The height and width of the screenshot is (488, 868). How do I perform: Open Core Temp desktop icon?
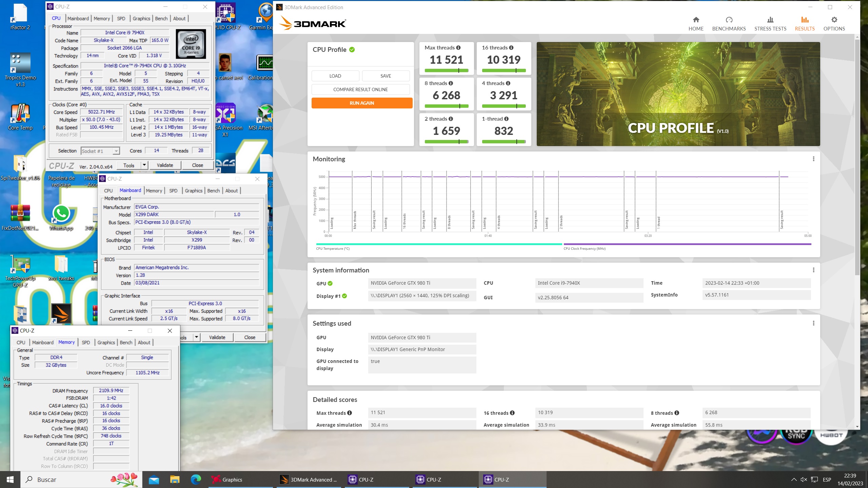(20, 117)
